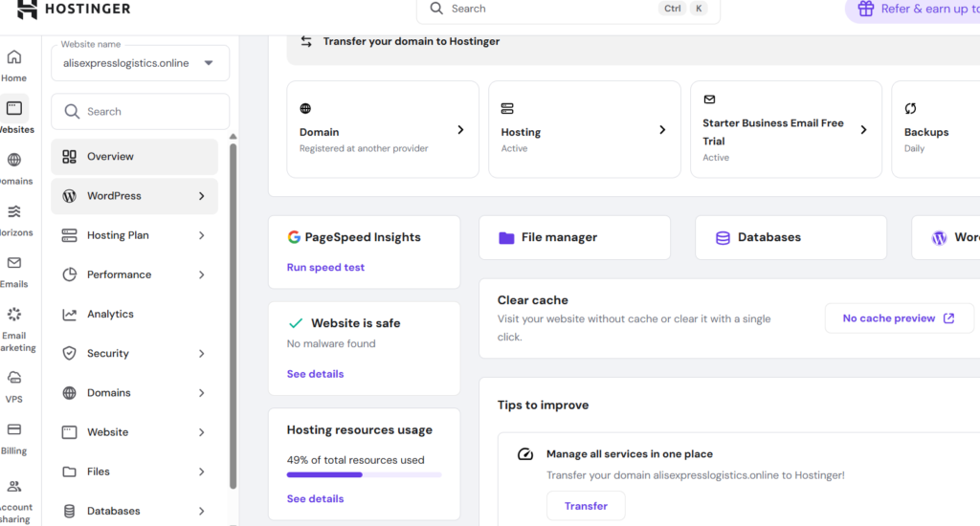Select Files menu item

coord(134,471)
